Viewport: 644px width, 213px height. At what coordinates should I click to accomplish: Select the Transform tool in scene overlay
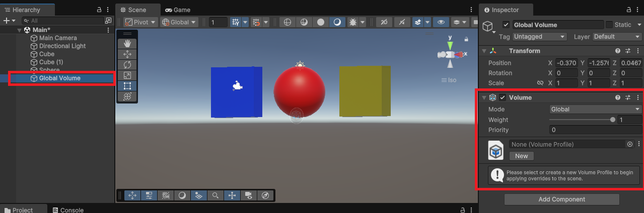pyautogui.click(x=127, y=96)
